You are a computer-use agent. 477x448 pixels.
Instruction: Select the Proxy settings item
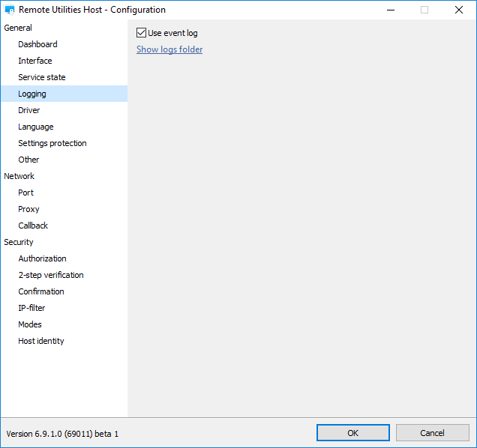coord(28,209)
